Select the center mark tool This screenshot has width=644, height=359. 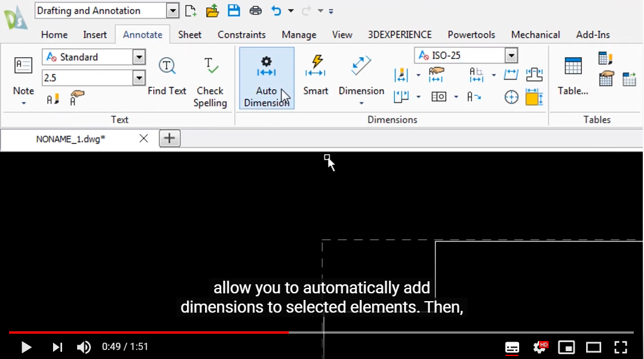pos(511,97)
